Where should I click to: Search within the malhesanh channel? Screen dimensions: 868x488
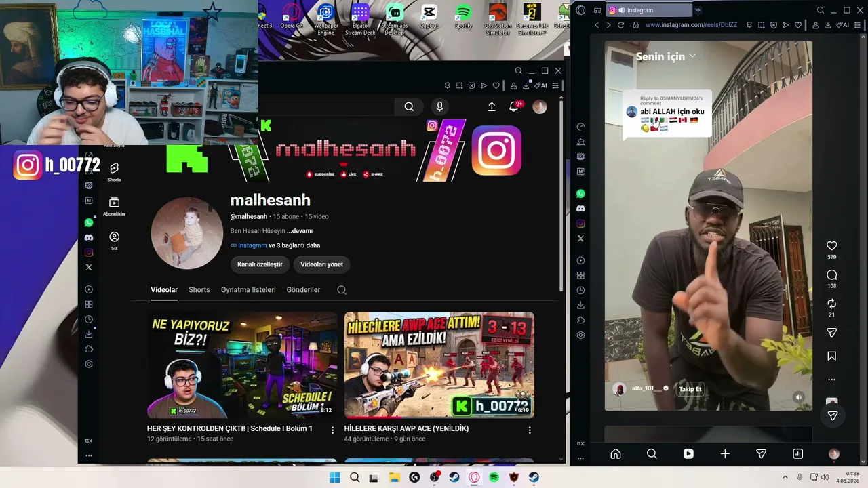click(342, 290)
